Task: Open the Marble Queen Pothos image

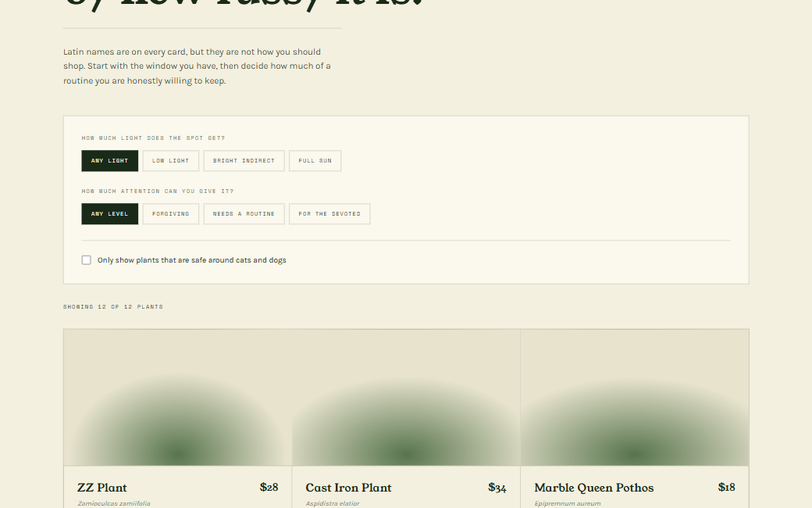Action: tap(634, 398)
